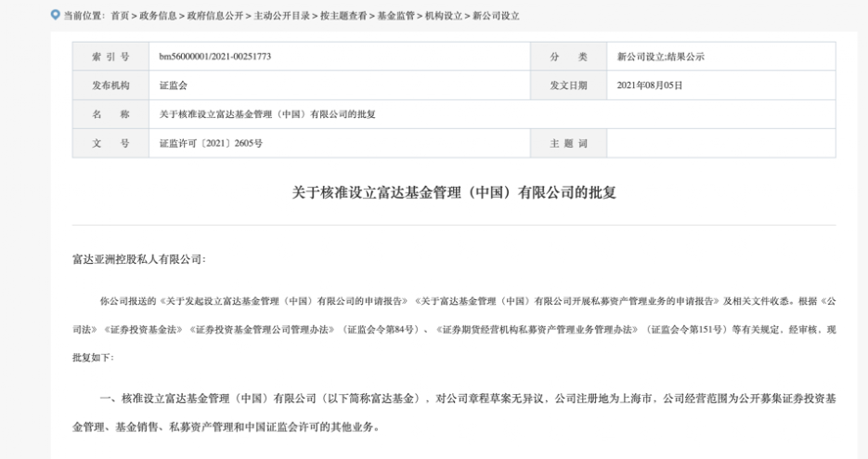
Task: Go to 政务信息 in breadcrumb
Action: (159, 16)
